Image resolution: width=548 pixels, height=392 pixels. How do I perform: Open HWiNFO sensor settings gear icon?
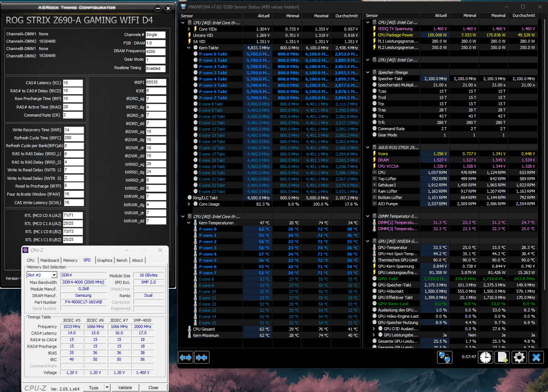[519, 357]
